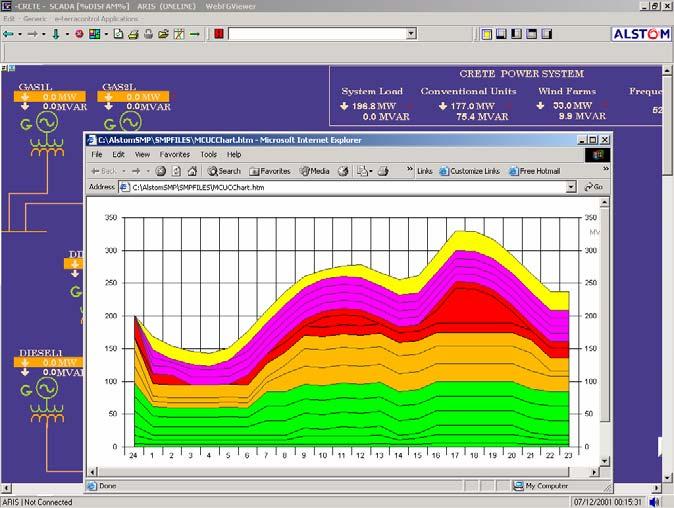The width and height of the screenshot is (674, 508).
Task: Click the crossed-page tool icon in SCADA toolbar
Action: [179, 34]
